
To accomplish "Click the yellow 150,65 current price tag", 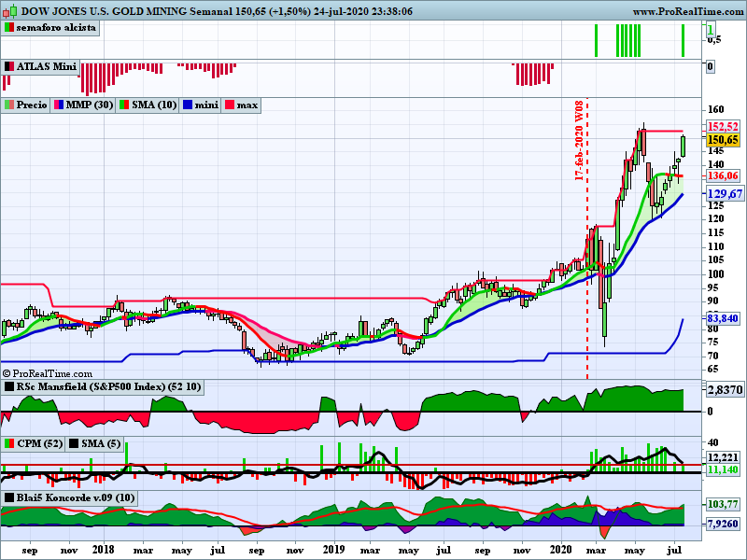I will tap(722, 139).
